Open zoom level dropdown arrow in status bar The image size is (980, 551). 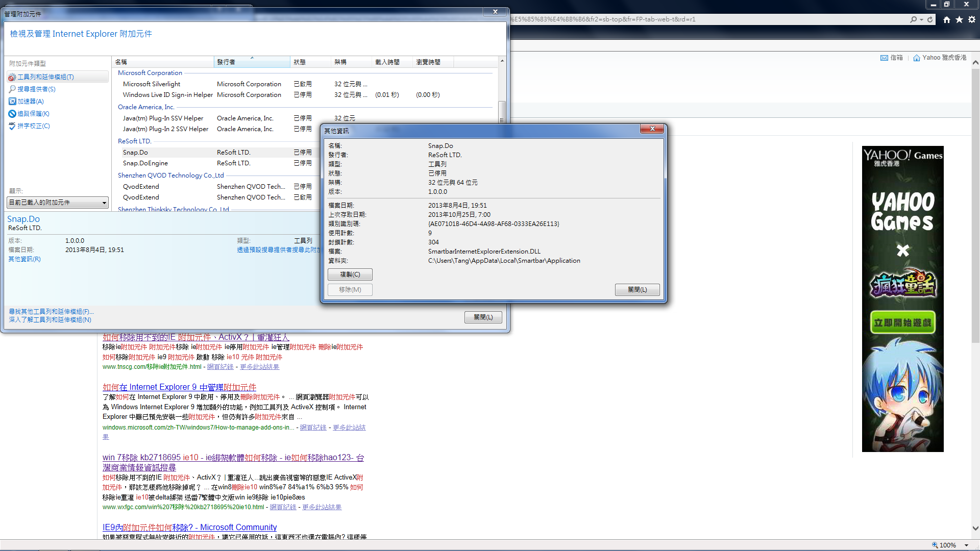967,545
